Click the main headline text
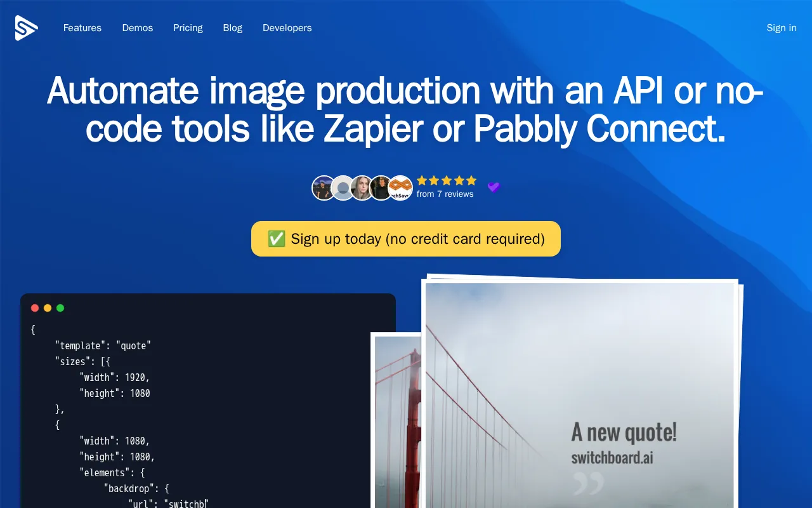Viewport: 812px width, 508px height. coord(406,110)
